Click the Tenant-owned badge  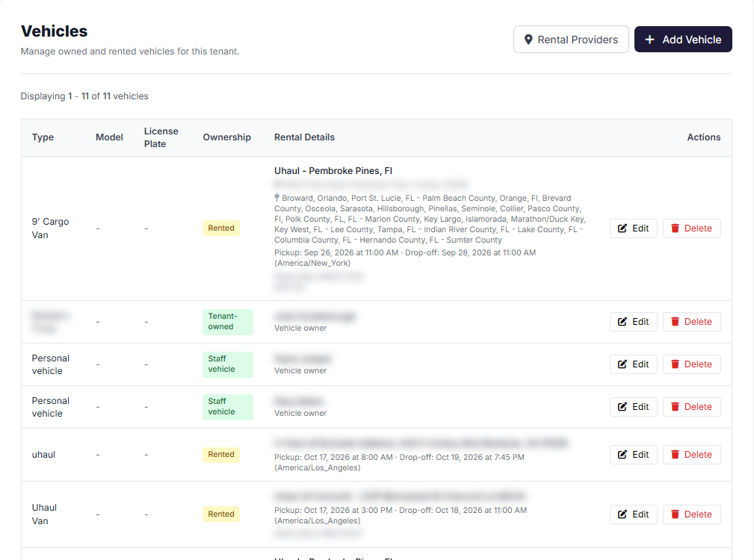228,322
